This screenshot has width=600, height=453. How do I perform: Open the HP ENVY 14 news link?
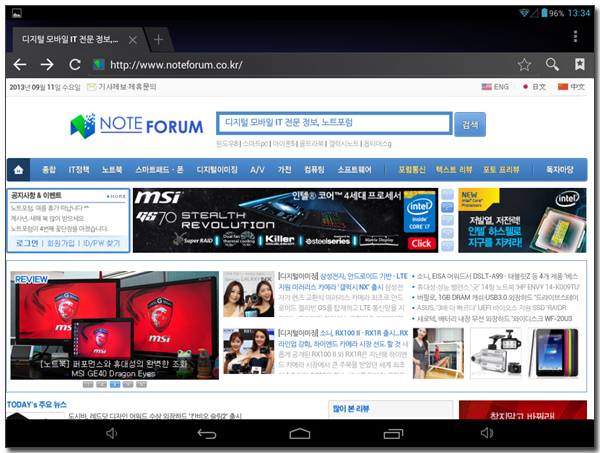click(498, 287)
